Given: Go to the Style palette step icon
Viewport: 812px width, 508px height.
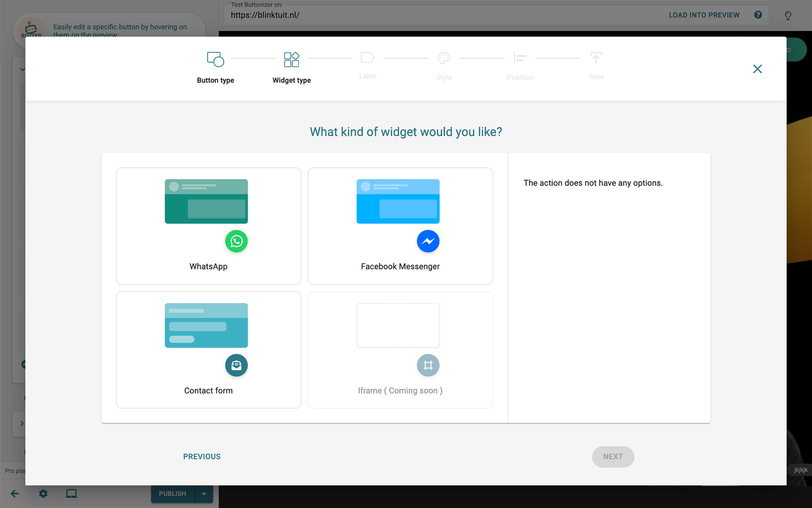Looking at the screenshot, I should coord(444,58).
